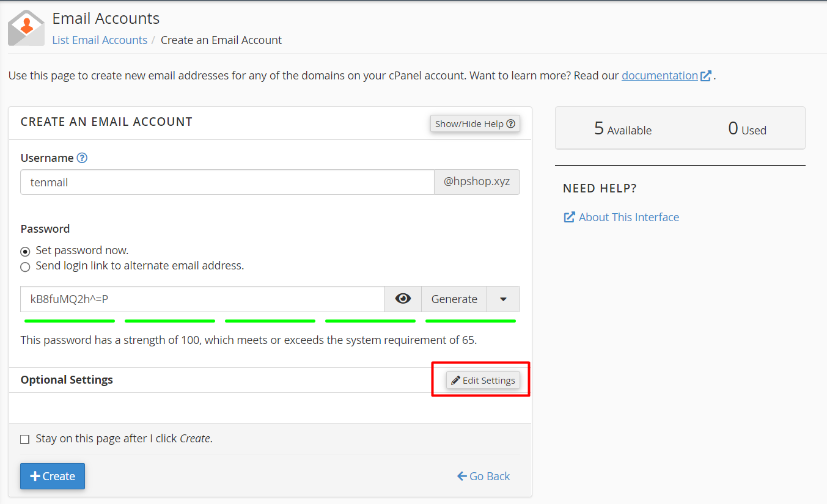Click the Generate password button
Screen dimensions: 827x504
pyautogui.click(x=454, y=299)
